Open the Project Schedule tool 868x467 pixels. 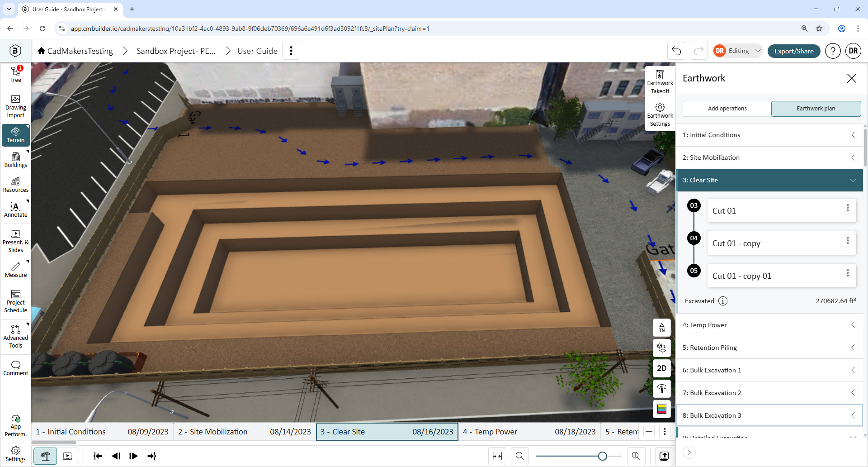point(16,301)
